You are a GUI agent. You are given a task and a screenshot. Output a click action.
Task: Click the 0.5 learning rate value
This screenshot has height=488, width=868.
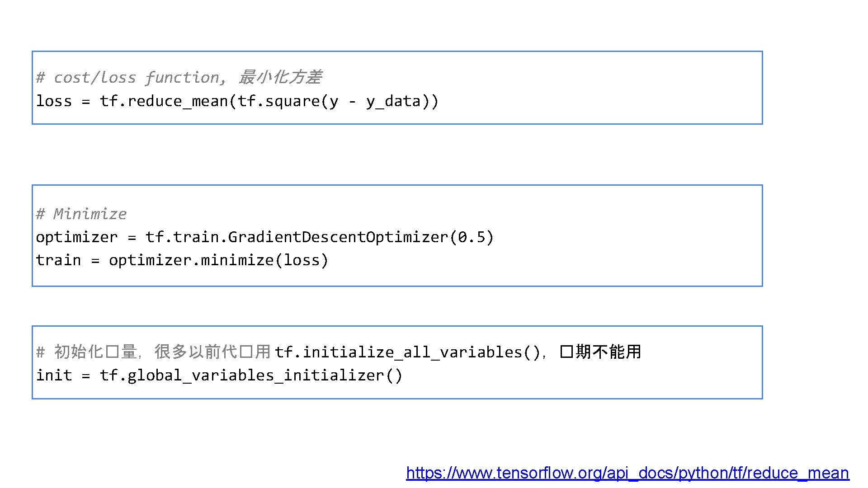click(472, 237)
